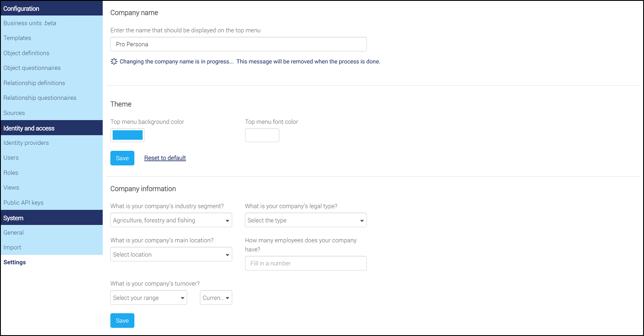The image size is (644, 336).
Task: Click the 'Company information' heading
Action: pos(143,189)
